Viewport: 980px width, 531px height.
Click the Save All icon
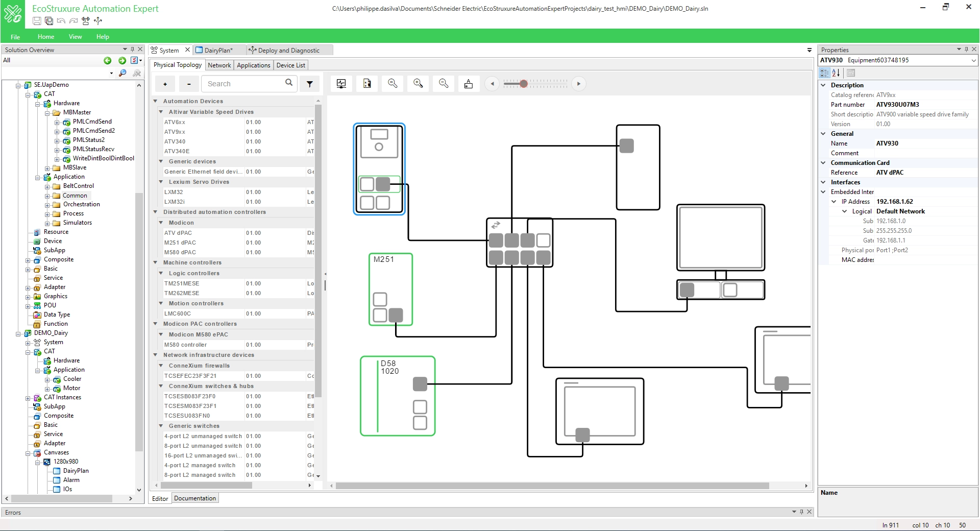pos(49,21)
